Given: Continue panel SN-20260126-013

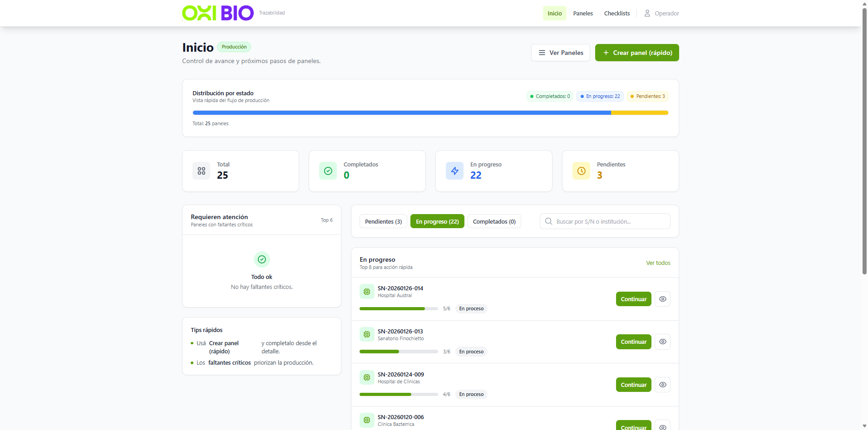Looking at the screenshot, I should (634, 342).
